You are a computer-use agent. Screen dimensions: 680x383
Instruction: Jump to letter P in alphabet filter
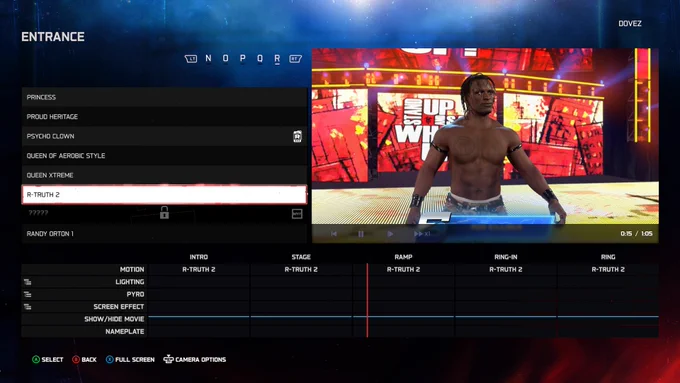pyautogui.click(x=242, y=58)
